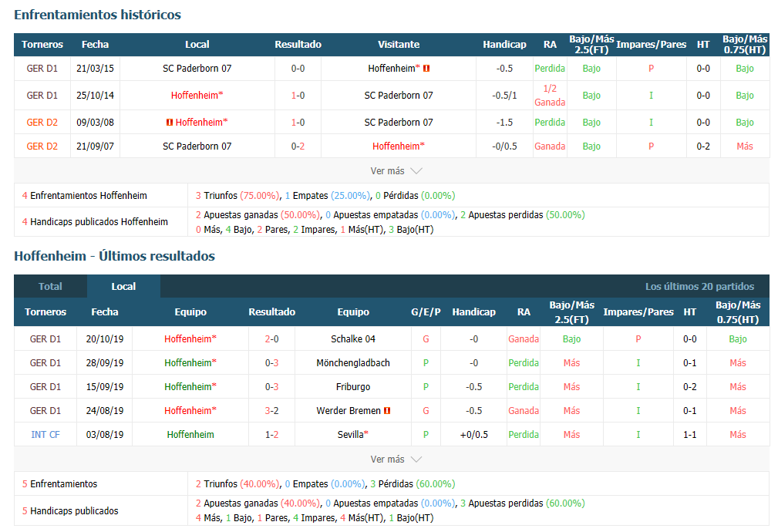
Task: Click Más HT cell in 21/09/07 row
Action: click(745, 146)
